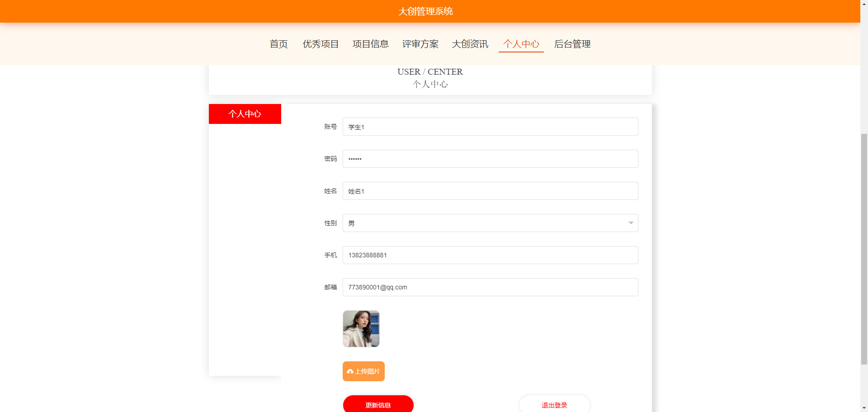This screenshot has height=412, width=868.
Task: Navigate to 大创资讯
Action: (x=470, y=44)
